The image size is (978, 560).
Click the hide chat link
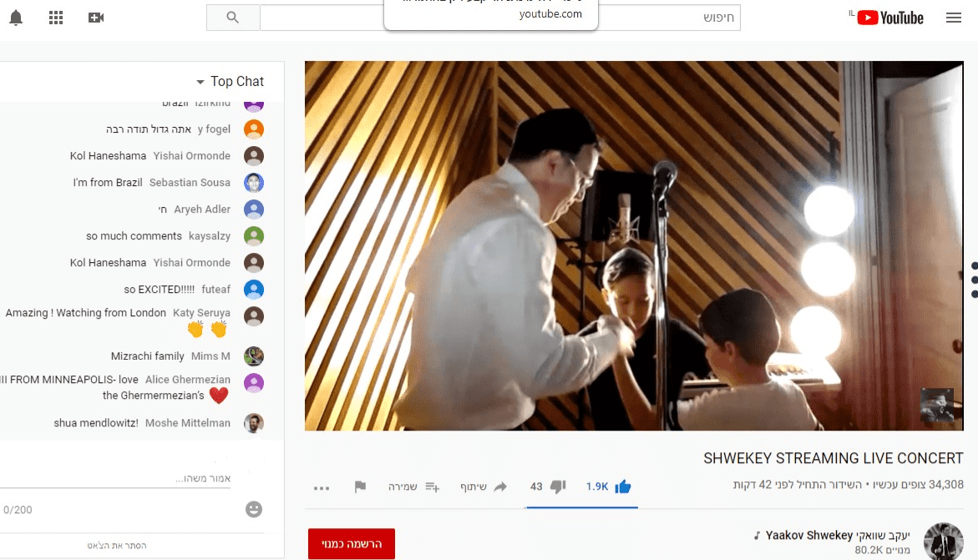(117, 545)
